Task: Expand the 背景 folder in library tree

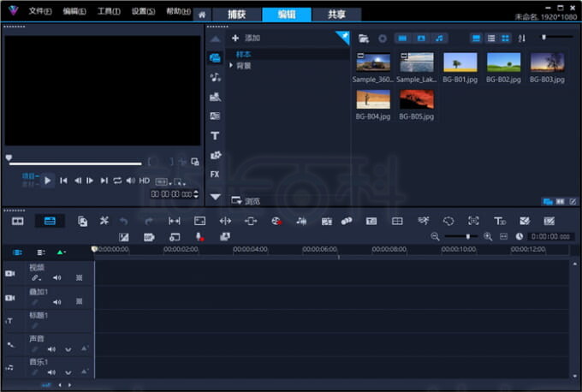Action: pos(231,65)
